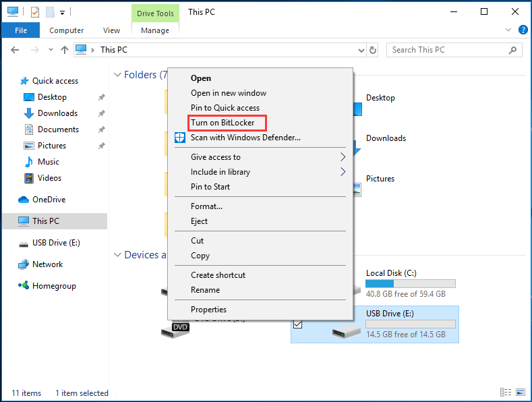Collapse the Devices and drives group
The width and height of the screenshot is (532, 402).
pos(117,255)
